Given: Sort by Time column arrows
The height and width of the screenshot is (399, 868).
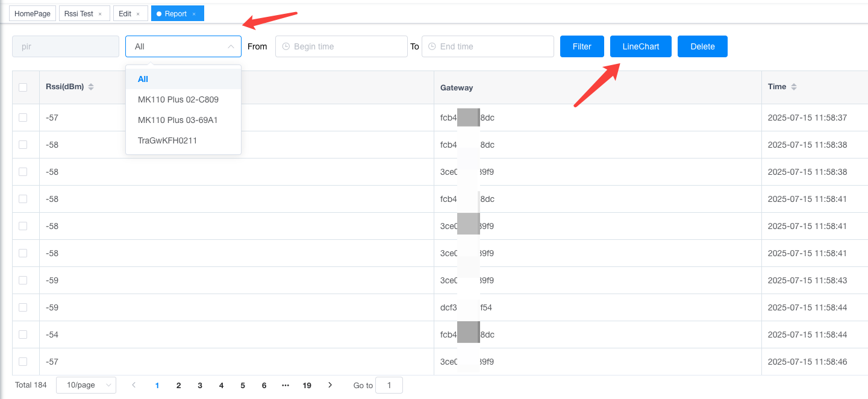Looking at the screenshot, I should coord(794,87).
